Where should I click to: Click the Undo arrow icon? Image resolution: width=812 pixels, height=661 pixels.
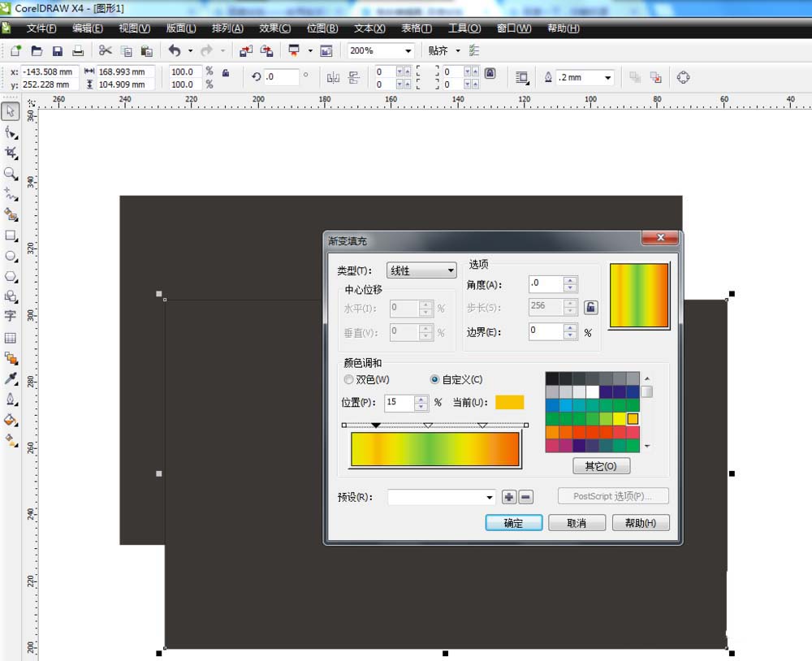coord(174,51)
